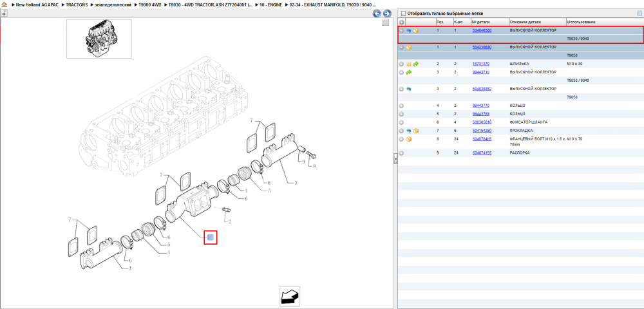This screenshot has width=644, height=309.
Task: Click the large black arrow icon below the diagram
Action: (290, 296)
